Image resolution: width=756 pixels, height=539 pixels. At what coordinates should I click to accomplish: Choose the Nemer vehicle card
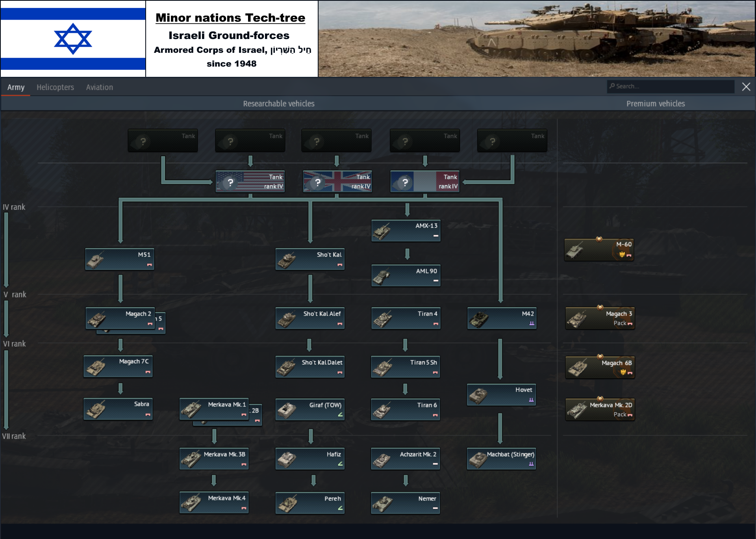[x=405, y=503]
